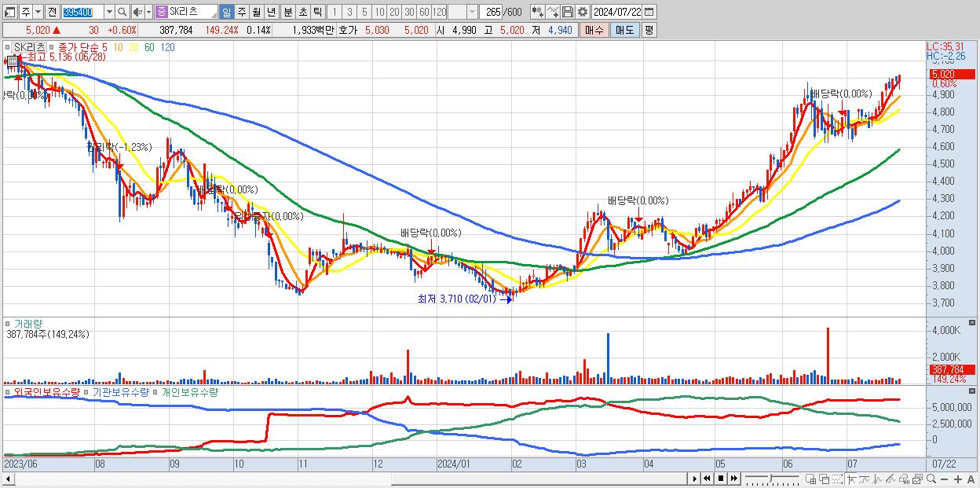Choose the 3 interval preset button
Image resolution: width=980 pixels, height=488 pixels.
[349, 12]
